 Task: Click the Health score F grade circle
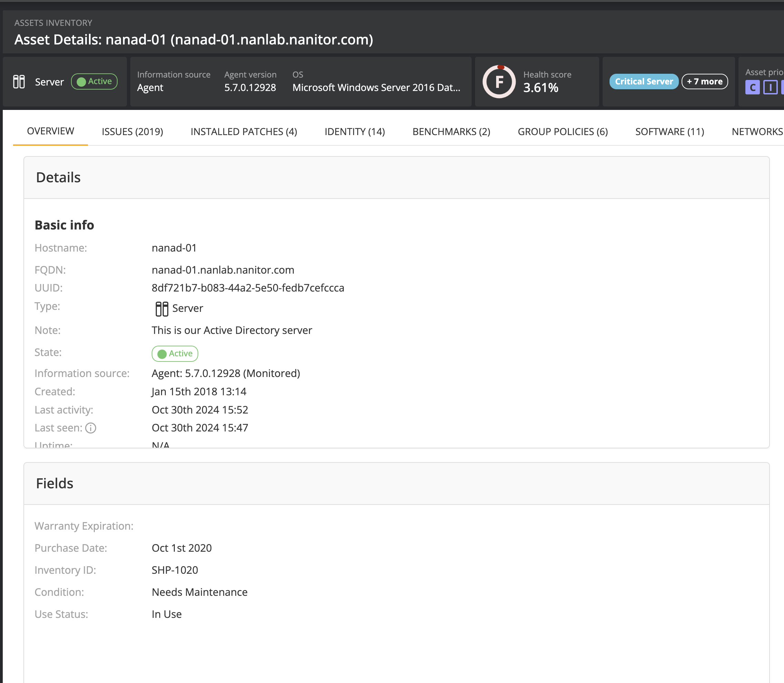coord(499,82)
